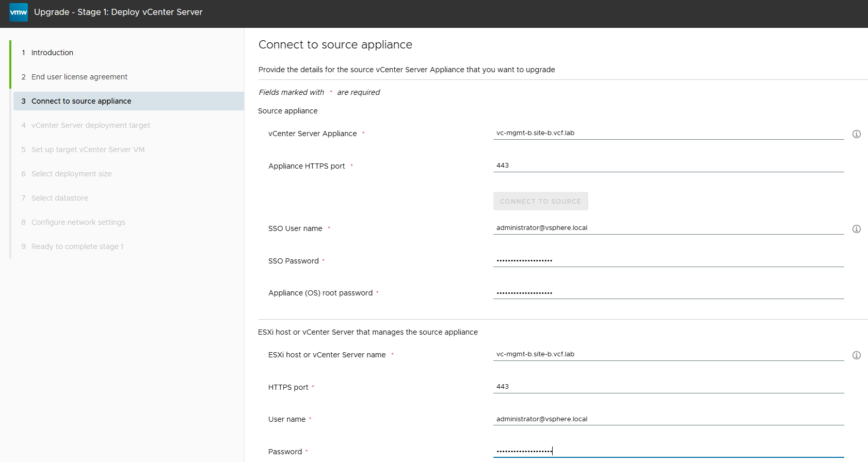This screenshot has height=462, width=868.
Task: Go to Introduction step in wizard
Action: pos(52,53)
